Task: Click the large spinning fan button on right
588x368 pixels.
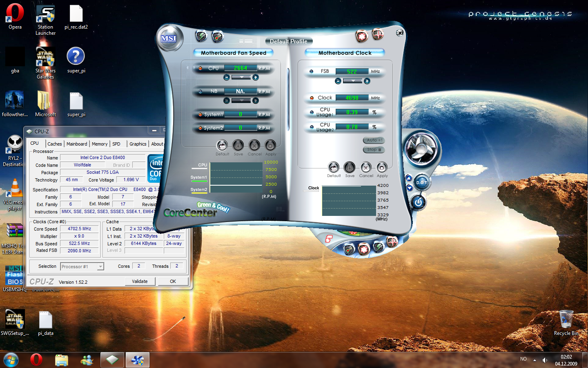Action: [421, 148]
